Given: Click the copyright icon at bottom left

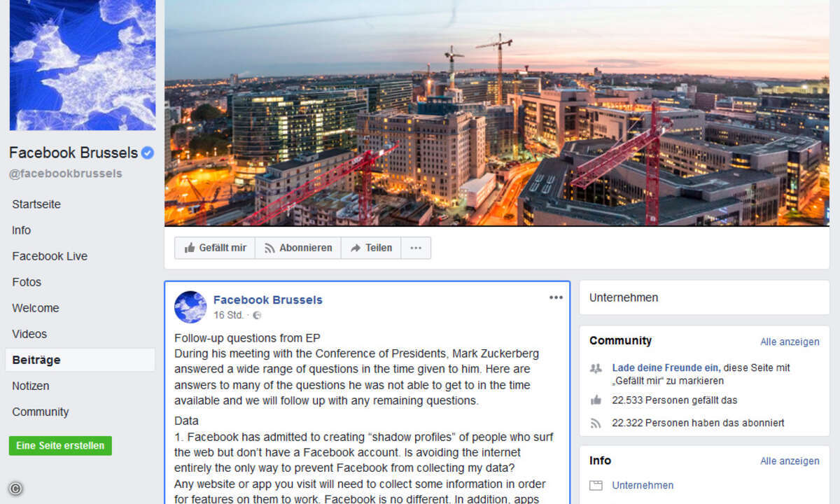Looking at the screenshot, I should click(x=15, y=489).
